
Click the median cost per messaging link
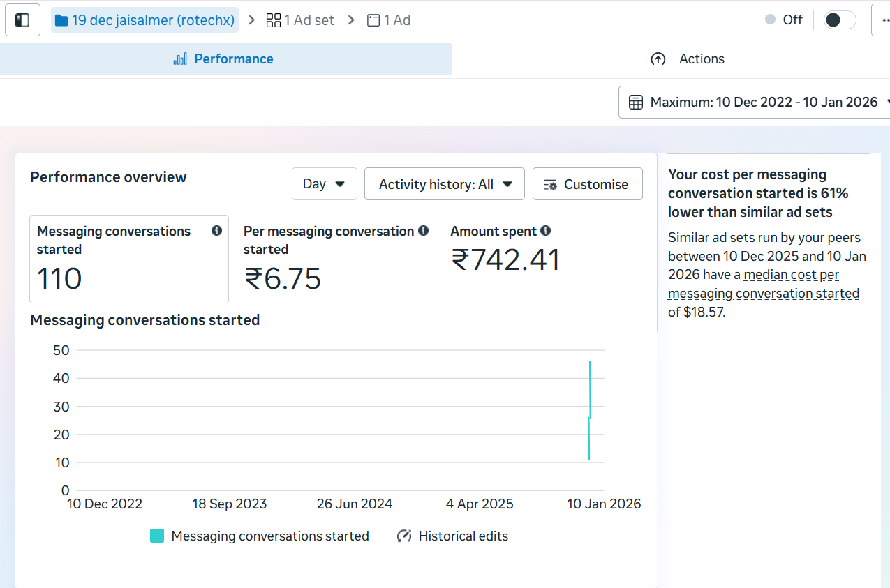[764, 285]
